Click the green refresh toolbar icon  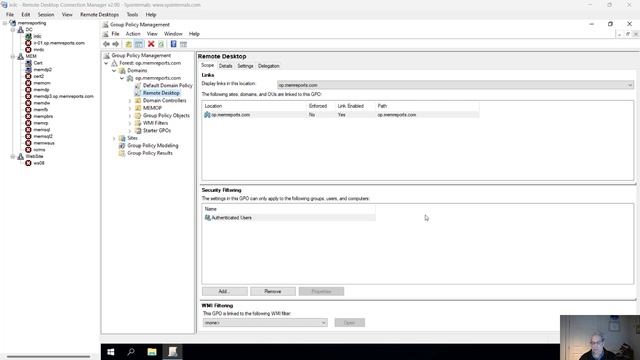click(161, 44)
